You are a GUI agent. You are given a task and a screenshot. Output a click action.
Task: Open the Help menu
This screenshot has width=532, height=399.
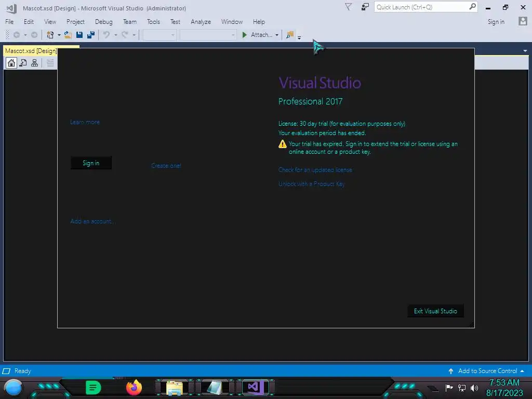(x=259, y=22)
